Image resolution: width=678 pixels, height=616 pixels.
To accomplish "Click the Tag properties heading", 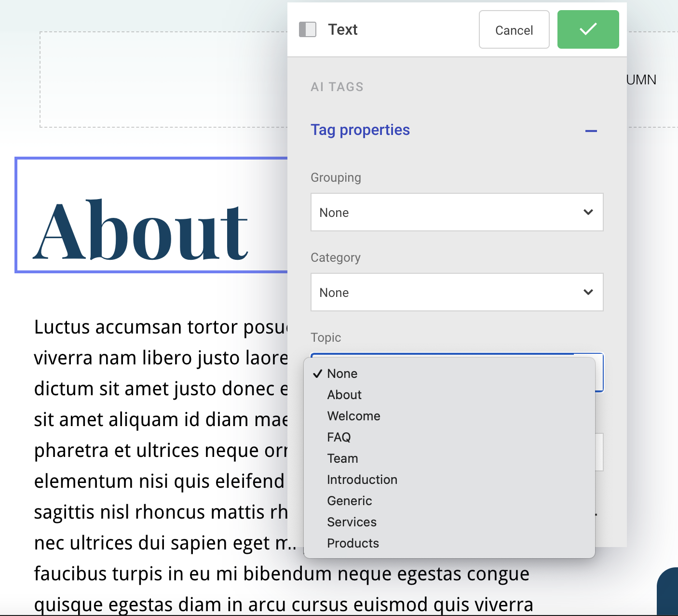I will pos(360,130).
